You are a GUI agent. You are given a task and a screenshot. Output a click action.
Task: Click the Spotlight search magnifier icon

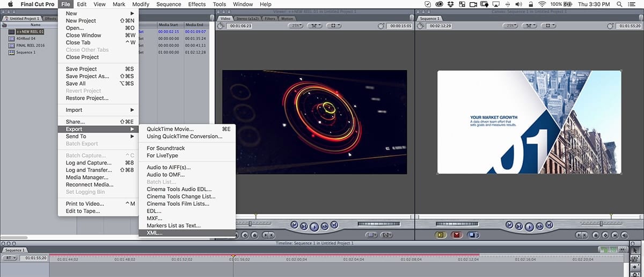click(620, 4)
